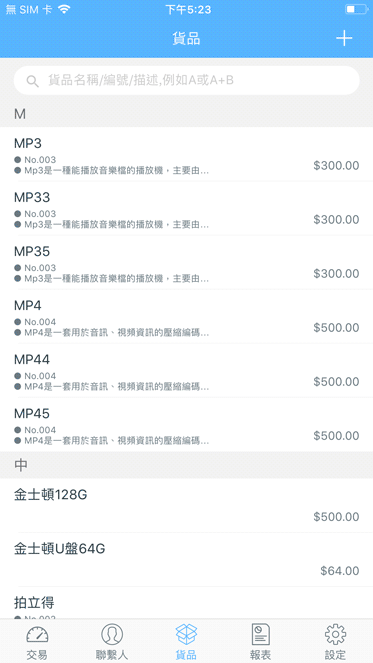Open the 設定 gear tab icon
This screenshot has height=663, width=373.
pos(335,635)
